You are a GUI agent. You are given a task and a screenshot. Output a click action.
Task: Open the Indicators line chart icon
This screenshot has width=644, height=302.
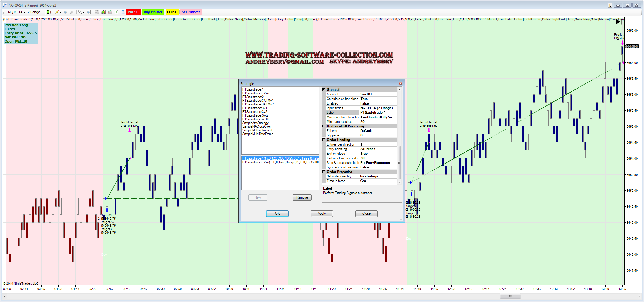coord(110,12)
